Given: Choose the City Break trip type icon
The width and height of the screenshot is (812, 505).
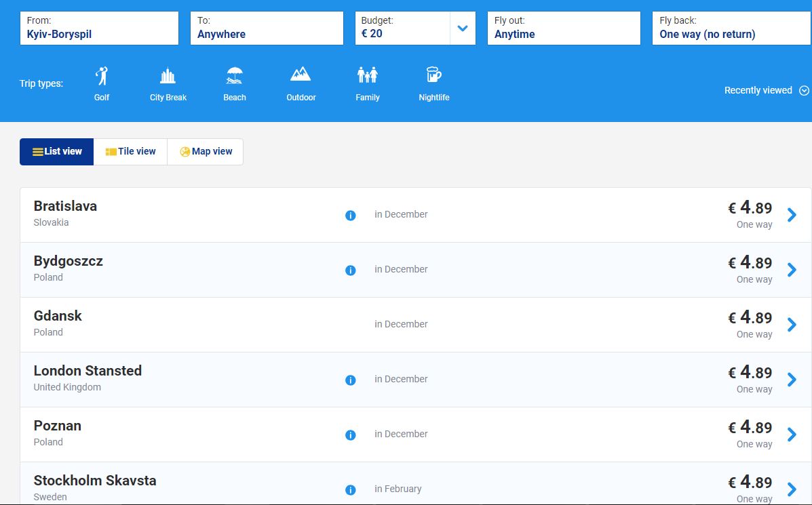Looking at the screenshot, I should click(x=168, y=75).
